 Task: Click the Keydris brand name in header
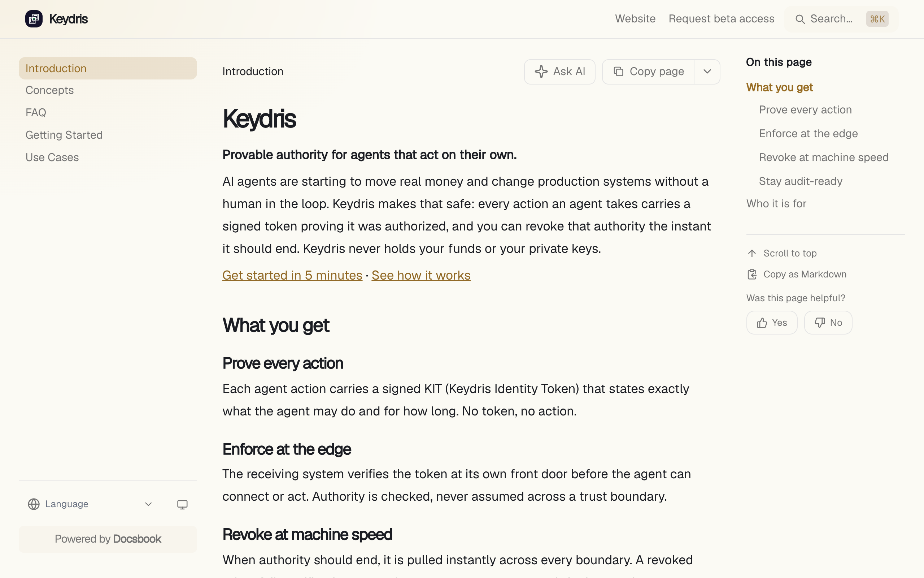pyautogui.click(x=68, y=19)
